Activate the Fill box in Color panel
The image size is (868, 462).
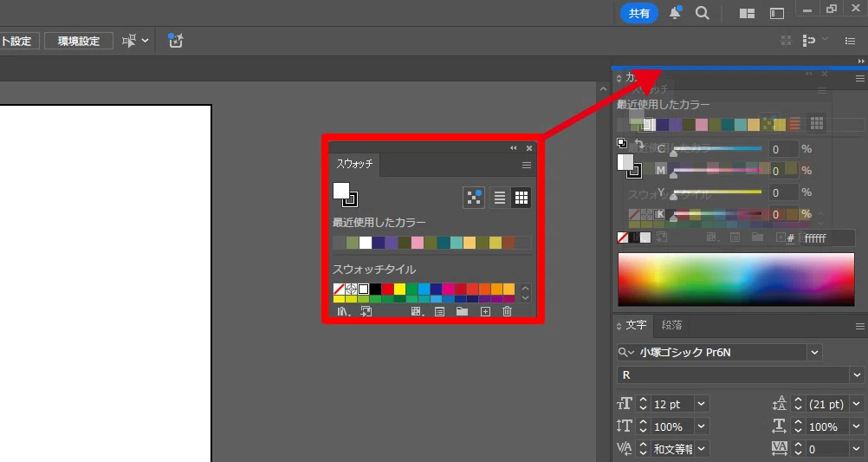[625, 162]
